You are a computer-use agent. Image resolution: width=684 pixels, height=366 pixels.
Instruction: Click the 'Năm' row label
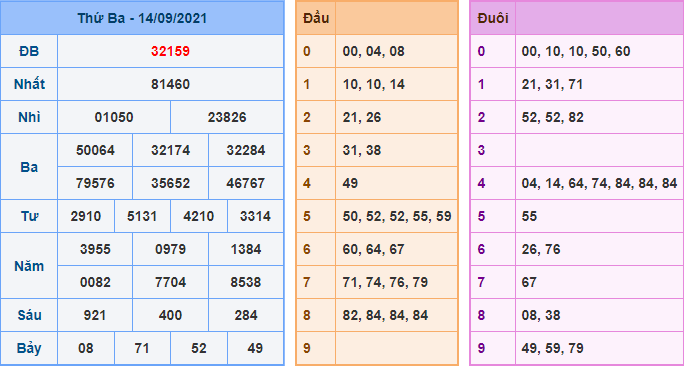pos(29,266)
